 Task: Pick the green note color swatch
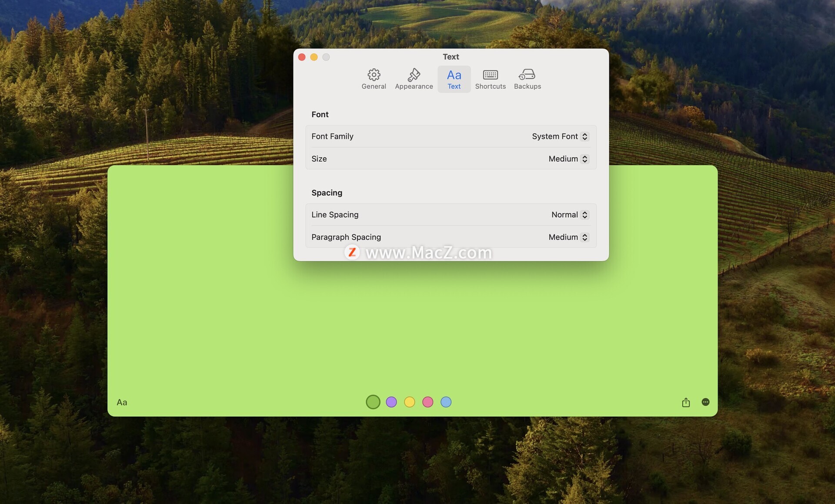373,402
